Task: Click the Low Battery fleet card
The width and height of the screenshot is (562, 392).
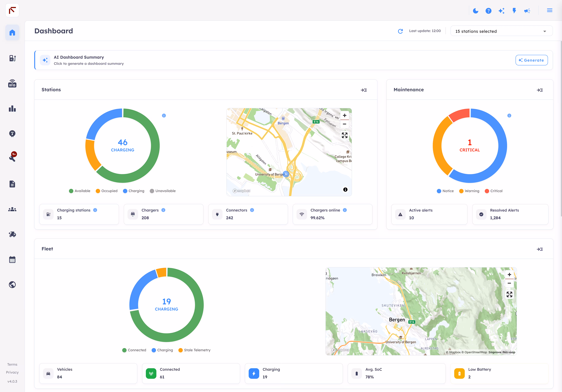Action: click(x=499, y=373)
